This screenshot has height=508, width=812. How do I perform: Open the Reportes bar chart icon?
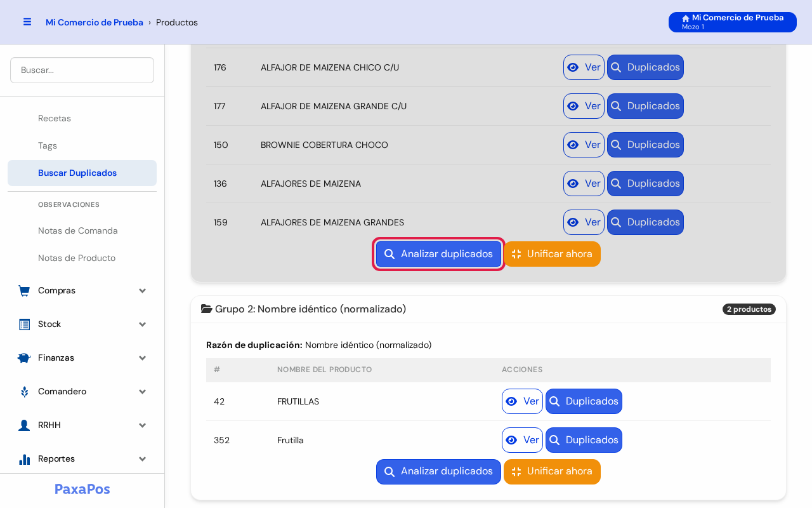tap(24, 459)
